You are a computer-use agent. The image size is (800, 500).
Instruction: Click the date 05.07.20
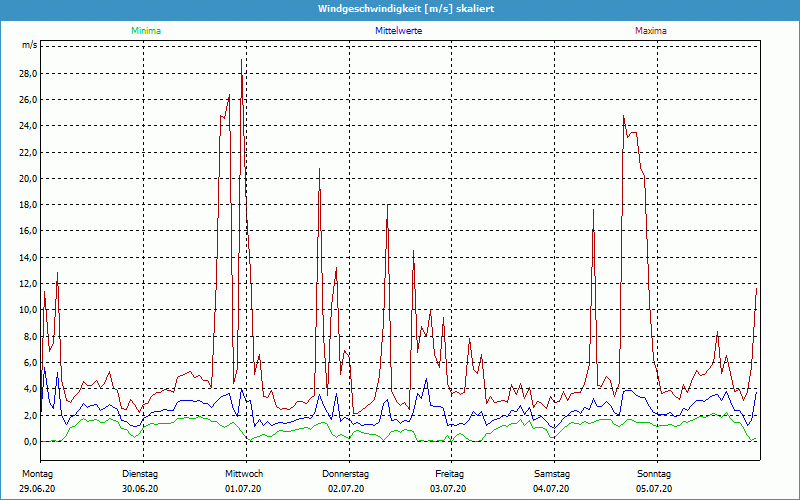point(654,489)
